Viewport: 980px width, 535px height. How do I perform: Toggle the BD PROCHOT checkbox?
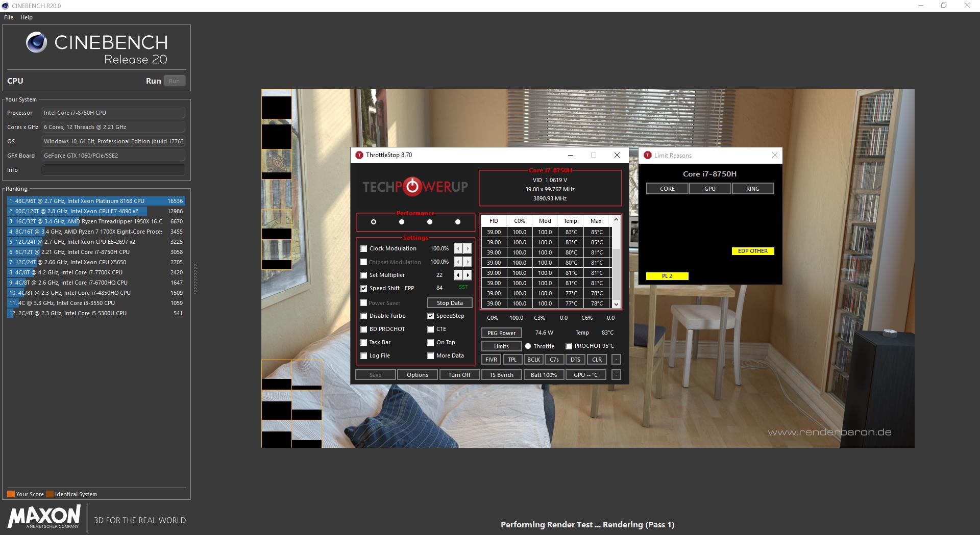click(x=364, y=329)
